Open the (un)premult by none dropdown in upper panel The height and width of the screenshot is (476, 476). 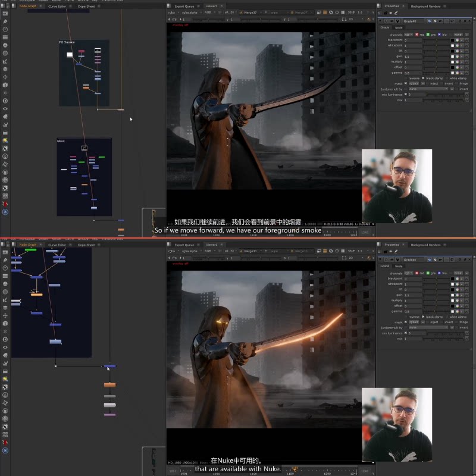coord(428,89)
